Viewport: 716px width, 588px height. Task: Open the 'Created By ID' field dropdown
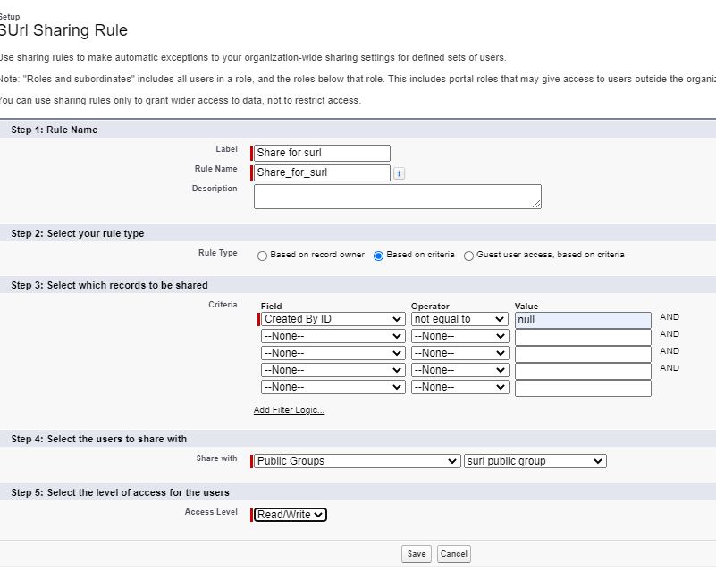[333, 319]
